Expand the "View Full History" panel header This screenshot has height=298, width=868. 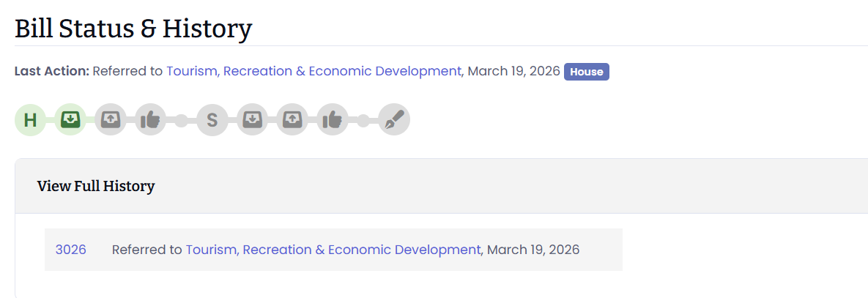pyautogui.click(x=96, y=186)
